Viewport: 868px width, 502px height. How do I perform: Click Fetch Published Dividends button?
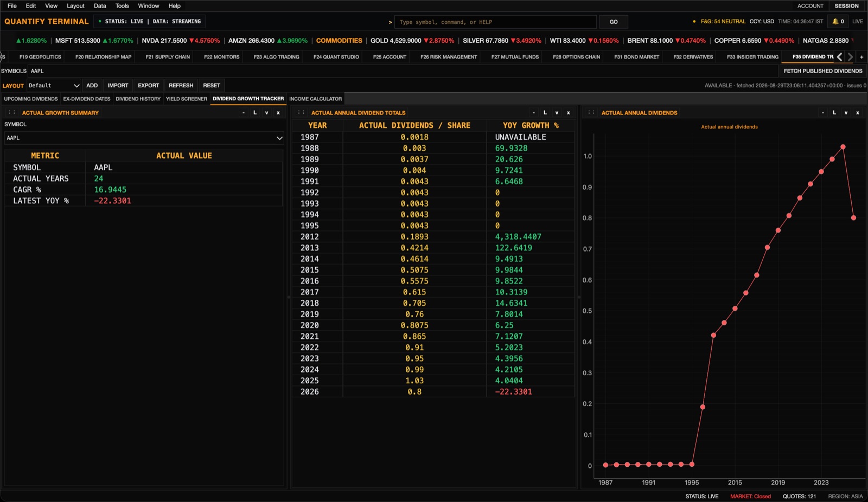[x=823, y=71]
